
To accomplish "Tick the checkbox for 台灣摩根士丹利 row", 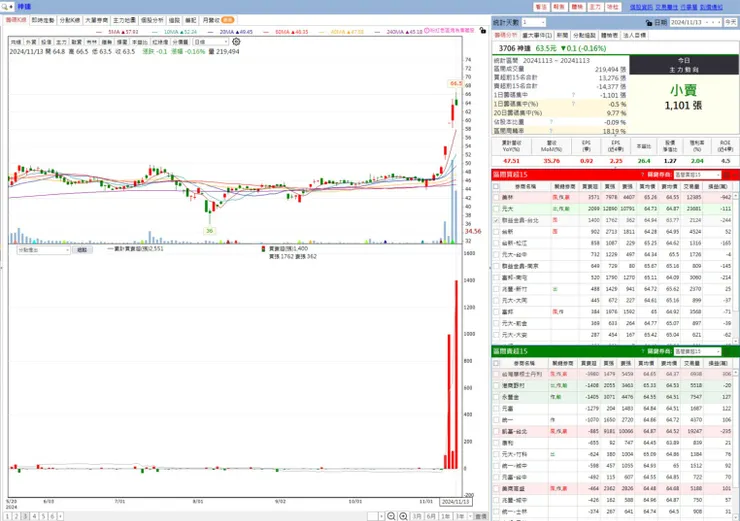I will point(496,374).
